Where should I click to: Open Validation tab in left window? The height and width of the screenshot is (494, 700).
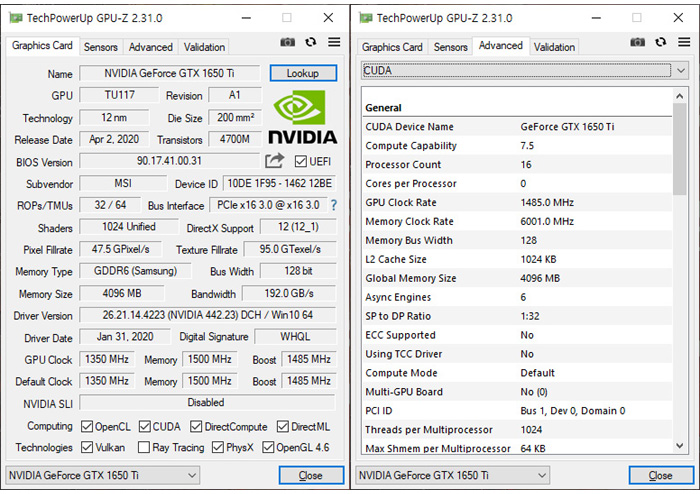click(x=204, y=47)
